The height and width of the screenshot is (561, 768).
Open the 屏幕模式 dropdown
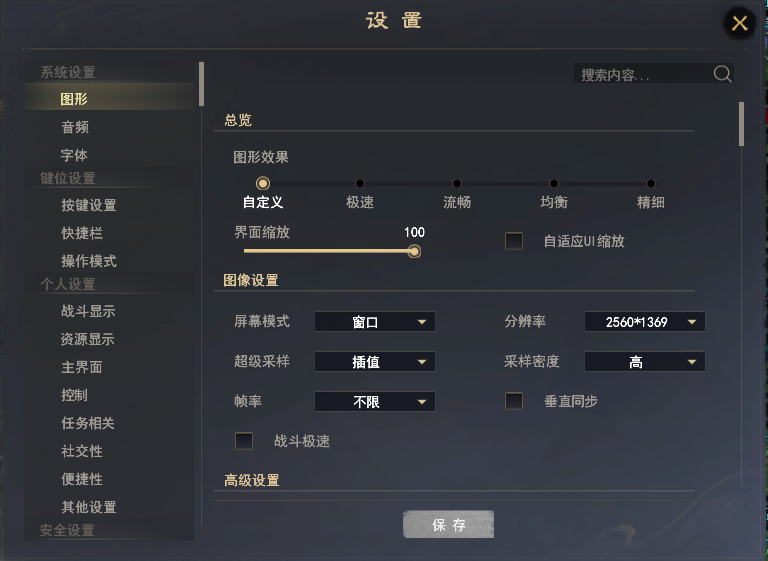(x=375, y=322)
